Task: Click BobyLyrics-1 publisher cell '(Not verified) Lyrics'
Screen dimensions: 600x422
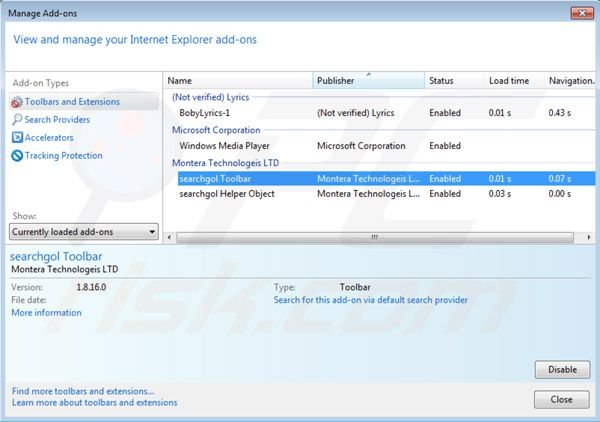Action: [x=355, y=113]
